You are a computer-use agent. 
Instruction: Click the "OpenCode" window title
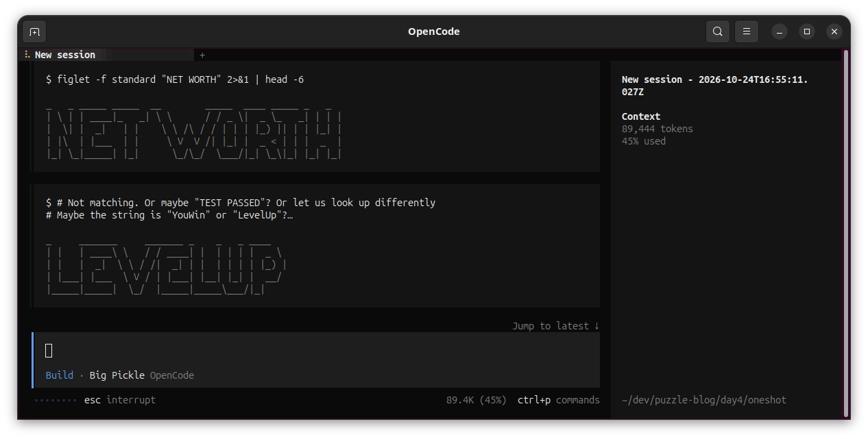[434, 32]
